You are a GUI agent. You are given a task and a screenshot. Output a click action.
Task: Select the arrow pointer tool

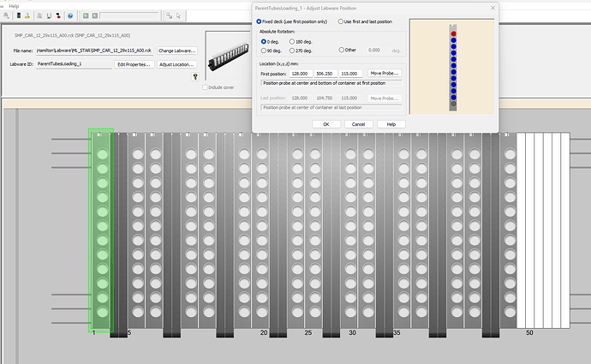178,15
